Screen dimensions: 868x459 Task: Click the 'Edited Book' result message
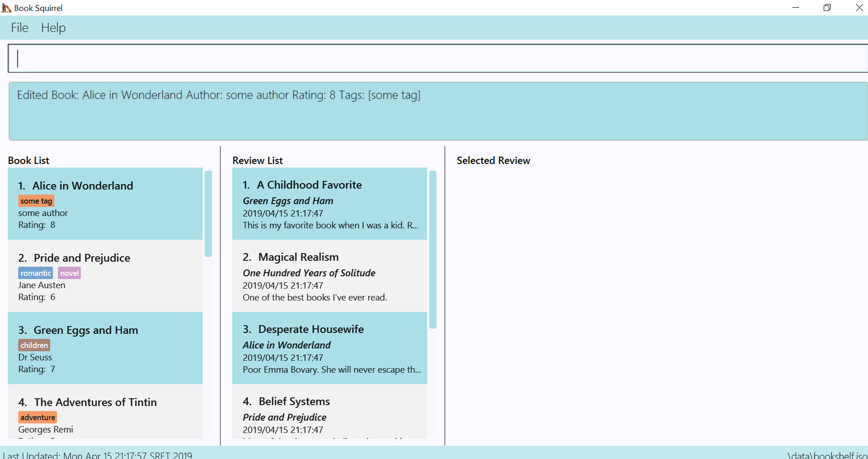[x=219, y=95]
